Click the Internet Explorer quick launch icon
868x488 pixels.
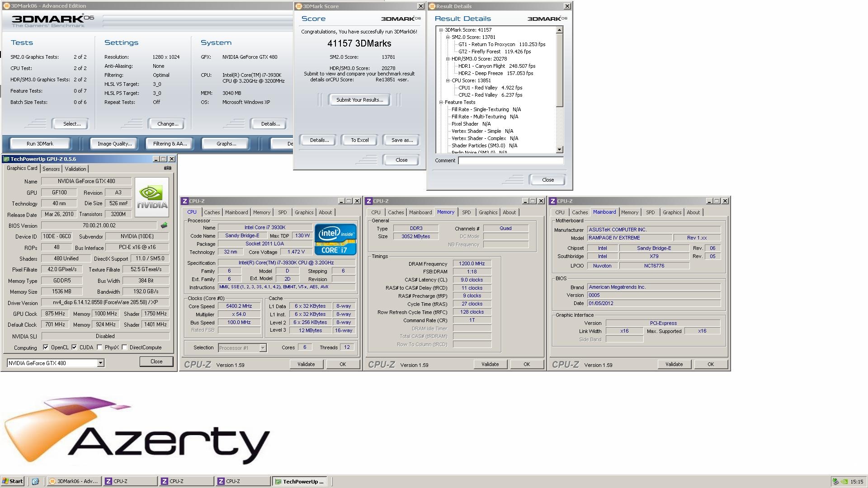click(x=35, y=481)
